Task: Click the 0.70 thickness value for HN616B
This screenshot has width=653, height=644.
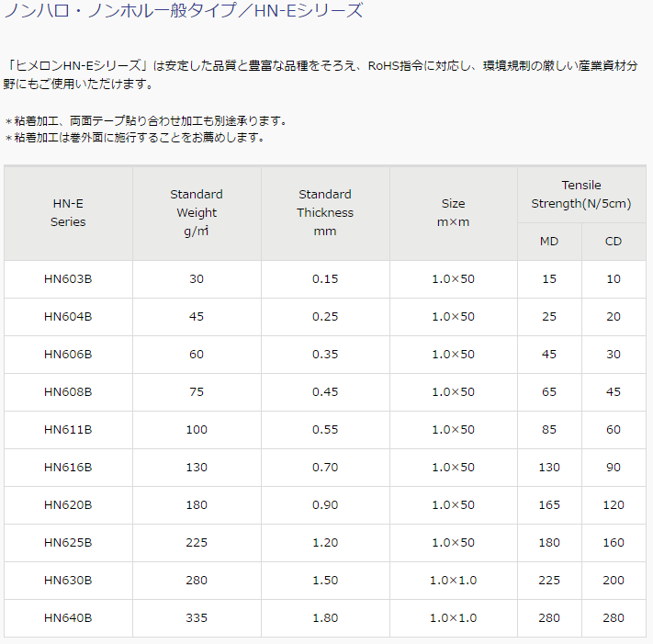Action: 325,468
